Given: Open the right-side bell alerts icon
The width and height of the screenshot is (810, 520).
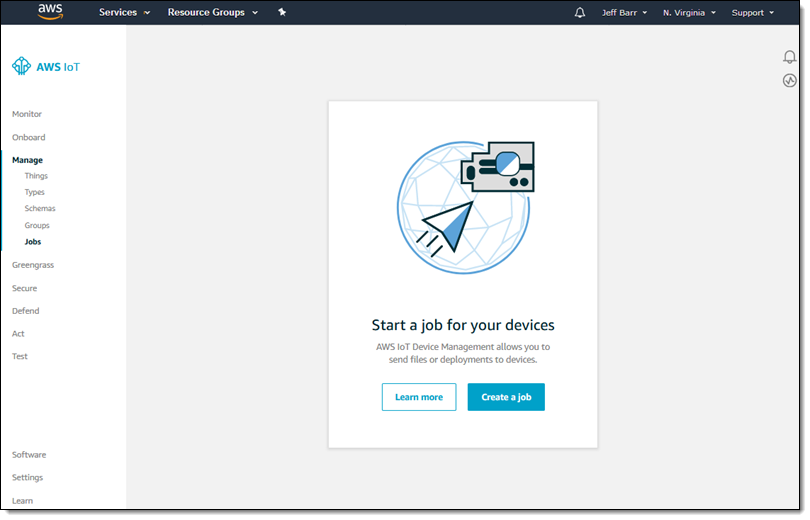Looking at the screenshot, I should tap(789, 57).
